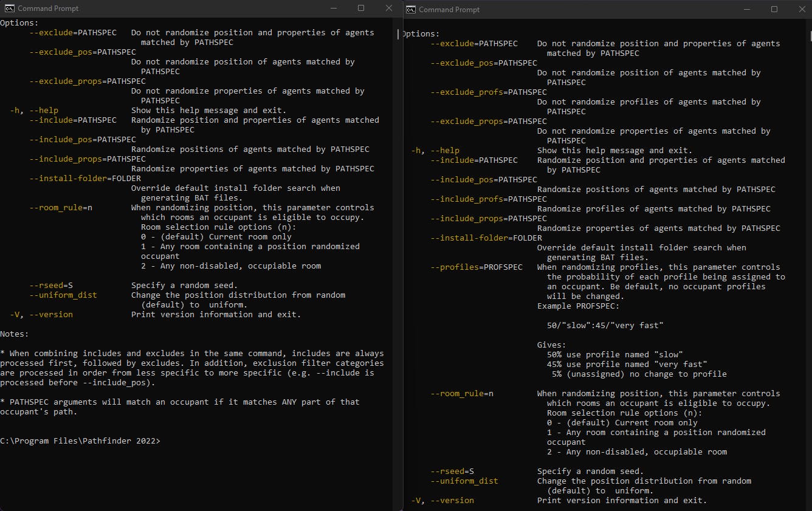Minimize the right Command Prompt window
The width and height of the screenshot is (812, 511).
click(x=746, y=9)
